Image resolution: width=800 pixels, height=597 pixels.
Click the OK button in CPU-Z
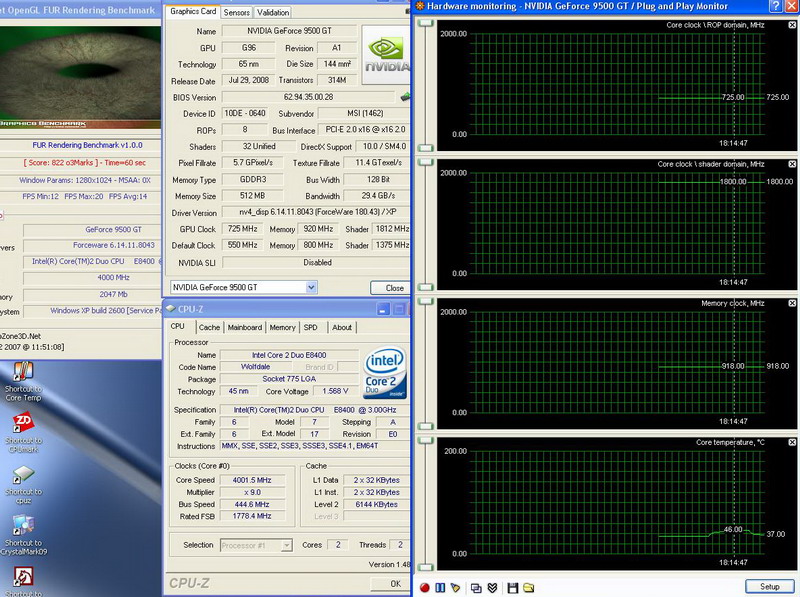(391, 584)
